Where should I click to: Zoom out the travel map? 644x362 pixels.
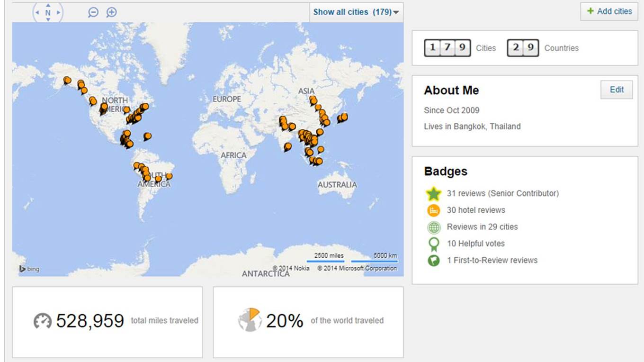click(93, 12)
